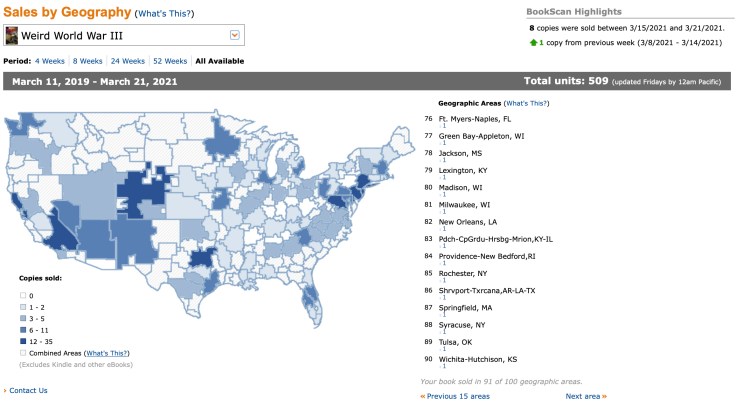This screenshot has height=407, width=736.
Task: Go to Previous 15 areas
Action: pyautogui.click(x=456, y=396)
